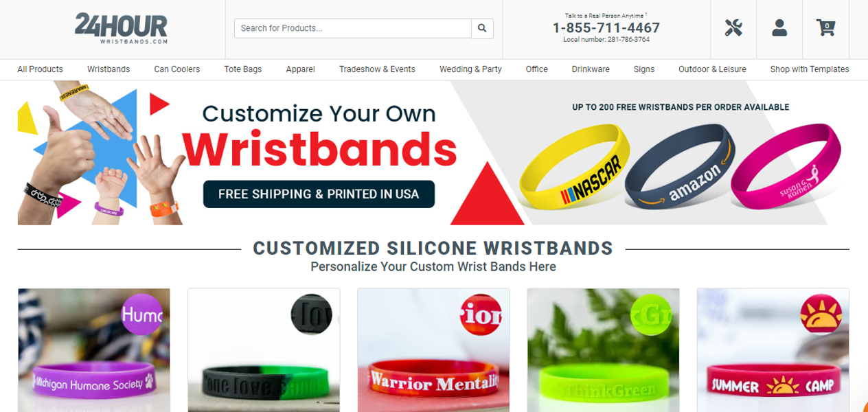Open the tools wrench icon
Image resolution: width=868 pixels, height=412 pixels.
click(733, 28)
